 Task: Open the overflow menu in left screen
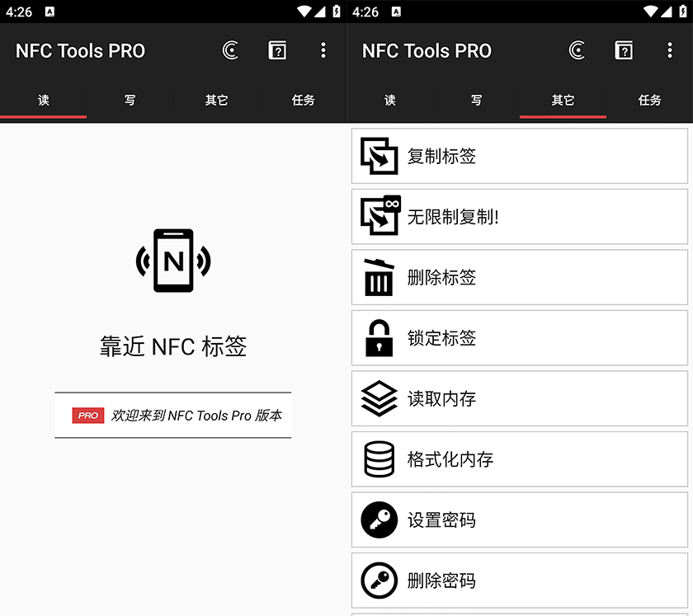[323, 50]
